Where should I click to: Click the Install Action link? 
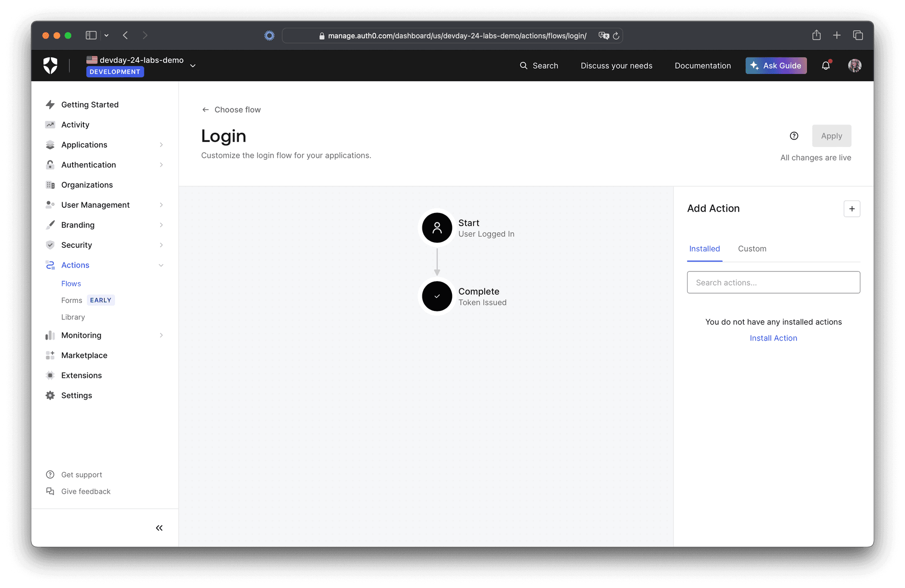click(x=773, y=338)
